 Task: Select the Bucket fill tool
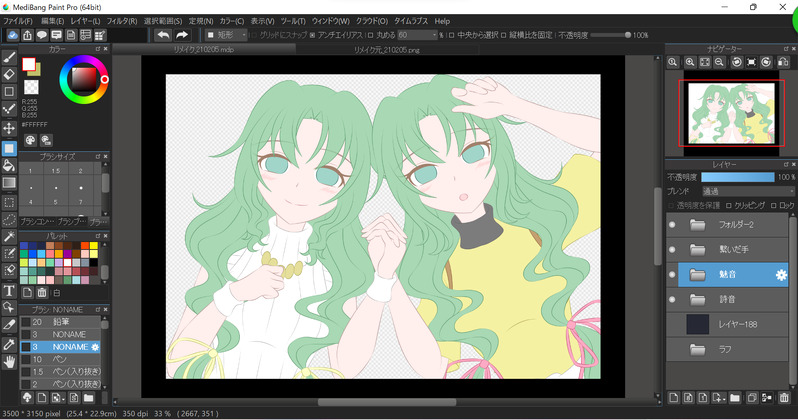(x=9, y=165)
